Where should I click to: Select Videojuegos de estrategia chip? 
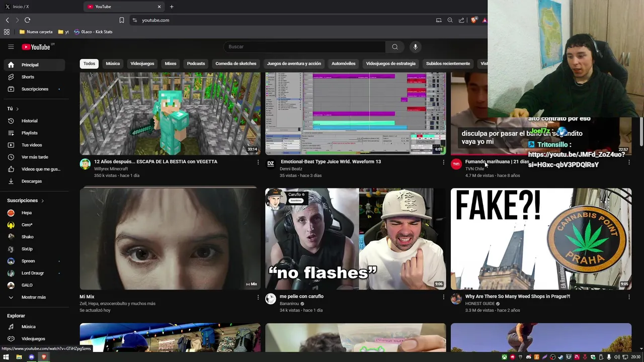pos(391,64)
